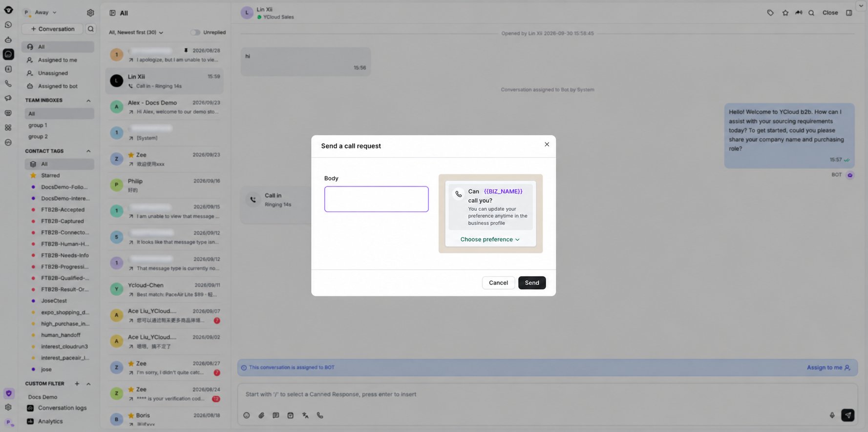Toggle the Unreplied switch
Viewport: 868px width, 432px height.
coord(195,33)
